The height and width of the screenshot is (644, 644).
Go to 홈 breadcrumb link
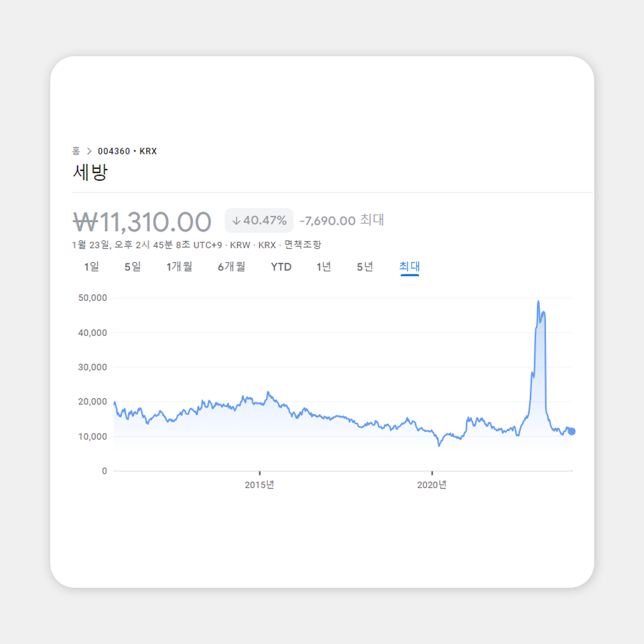click(x=76, y=151)
